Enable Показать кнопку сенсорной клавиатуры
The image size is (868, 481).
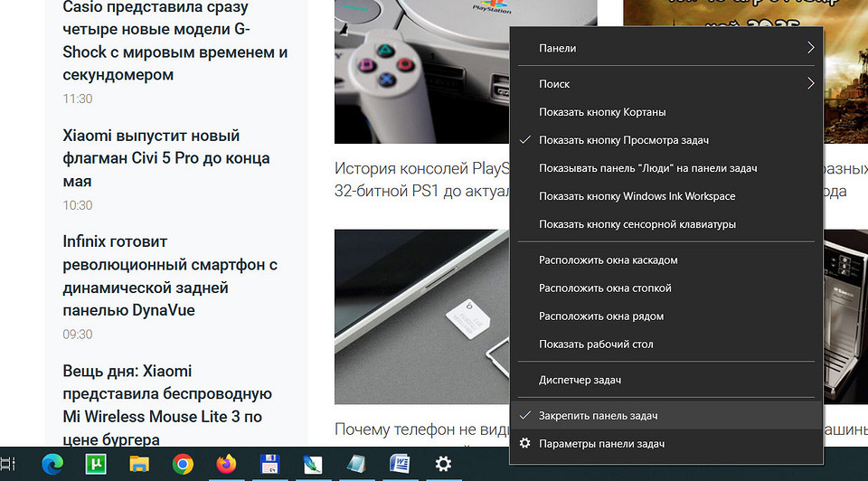pyautogui.click(x=666, y=224)
